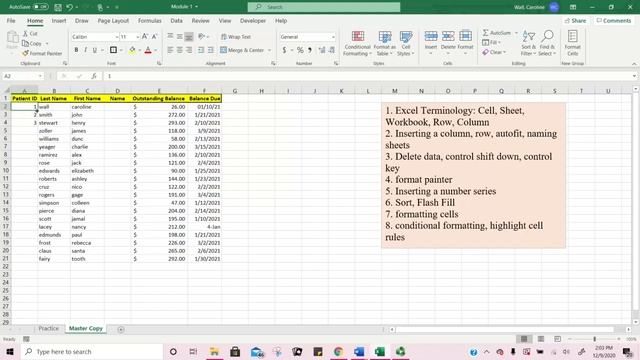
Task: Open Format as Table gallery
Action: [x=384, y=43]
